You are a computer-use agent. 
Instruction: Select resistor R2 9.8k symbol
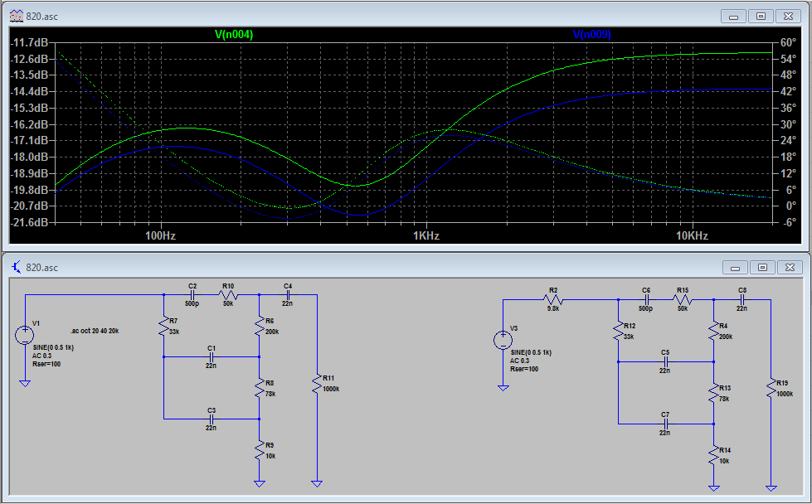click(x=553, y=300)
